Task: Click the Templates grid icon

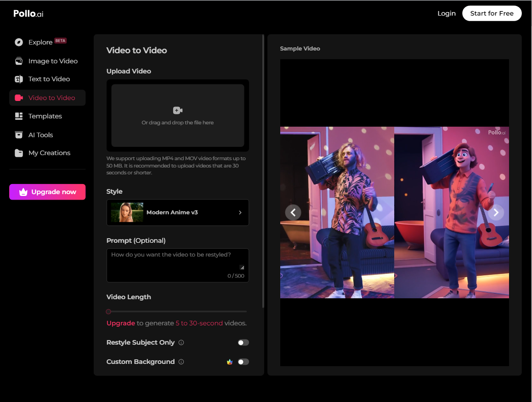Action: click(19, 116)
